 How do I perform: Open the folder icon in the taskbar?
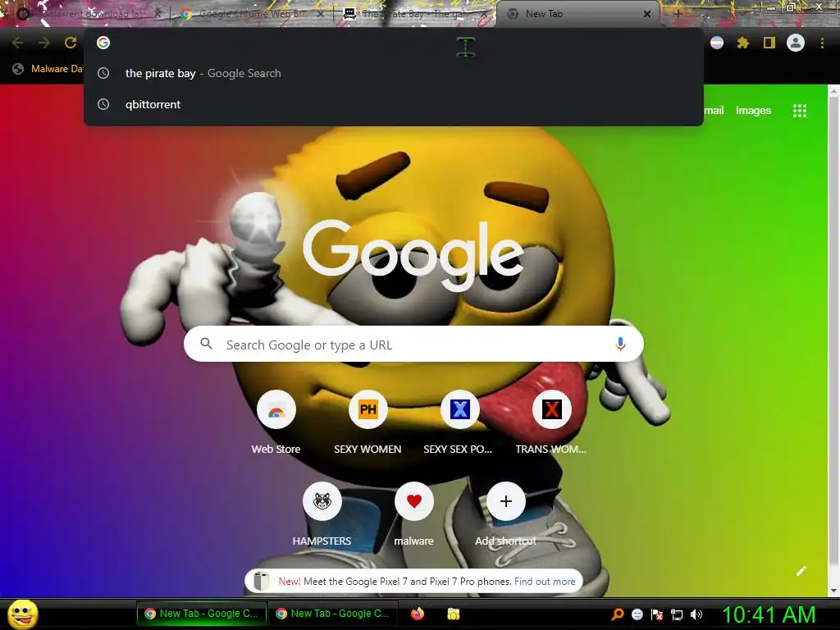coord(453,614)
